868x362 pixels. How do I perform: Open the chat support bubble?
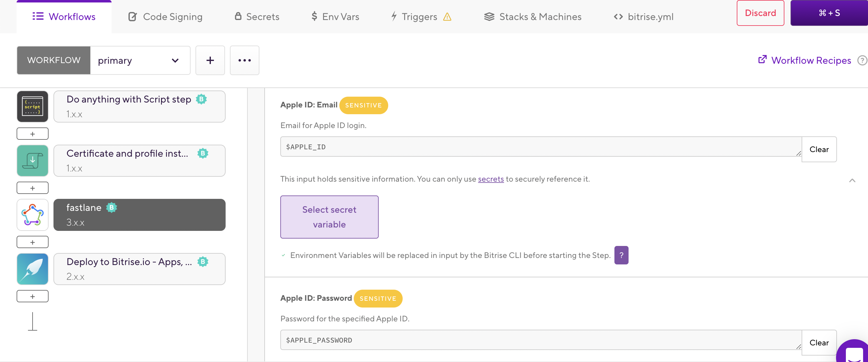click(x=854, y=352)
